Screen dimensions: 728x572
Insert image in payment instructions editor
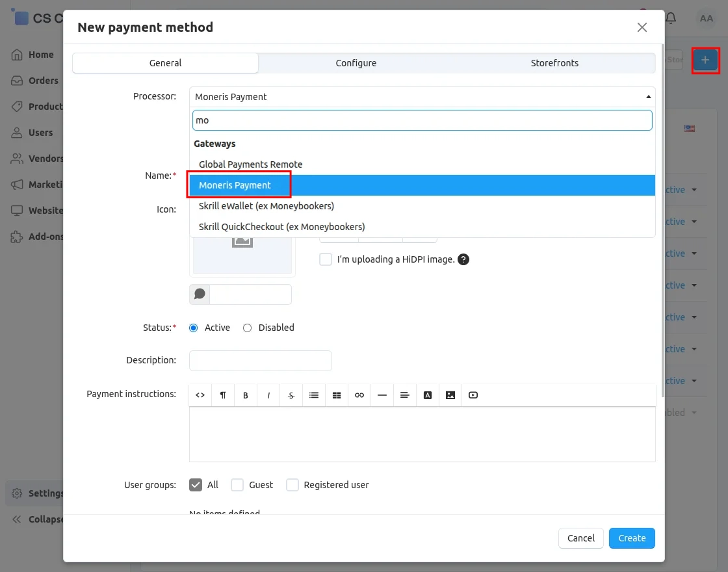click(x=450, y=395)
